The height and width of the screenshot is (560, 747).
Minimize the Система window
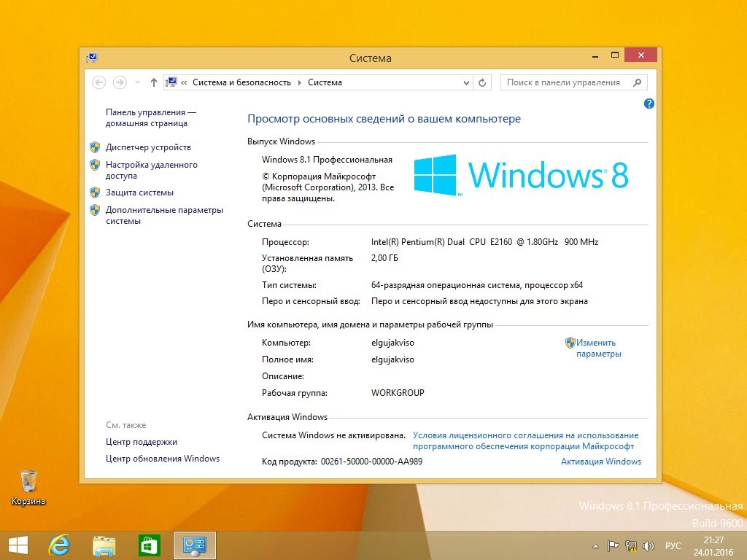tap(595, 55)
